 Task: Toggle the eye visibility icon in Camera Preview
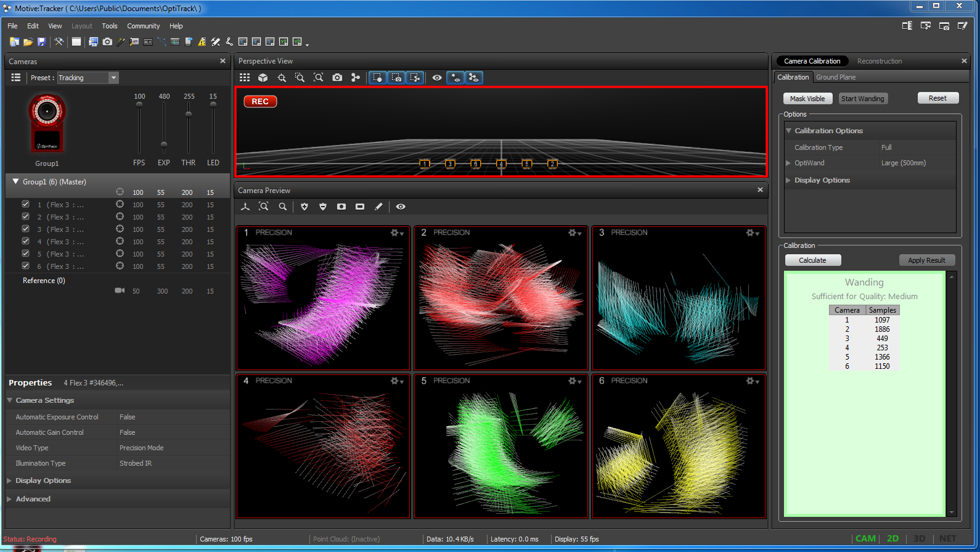[x=401, y=207]
